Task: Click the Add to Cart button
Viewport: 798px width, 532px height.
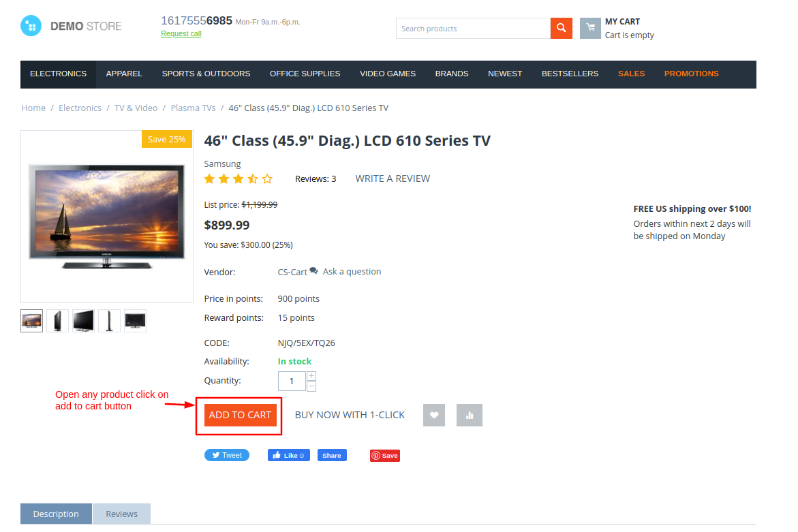Action: 240,415
